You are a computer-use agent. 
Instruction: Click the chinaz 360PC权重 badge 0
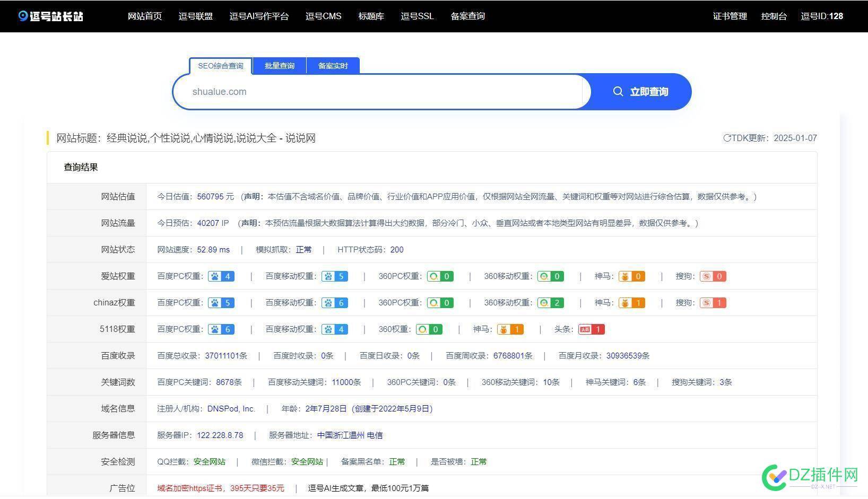[440, 303]
